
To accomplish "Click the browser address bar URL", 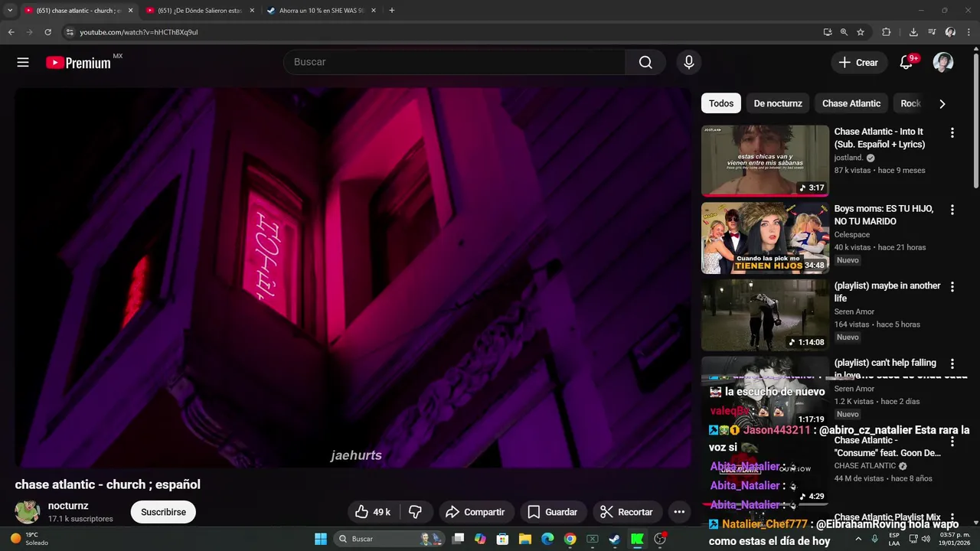I will [139, 32].
